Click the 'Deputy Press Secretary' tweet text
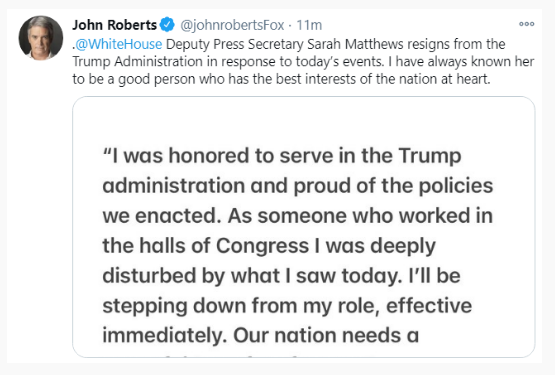The width and height of the screenshot is (557, 377). click(235, 44)
